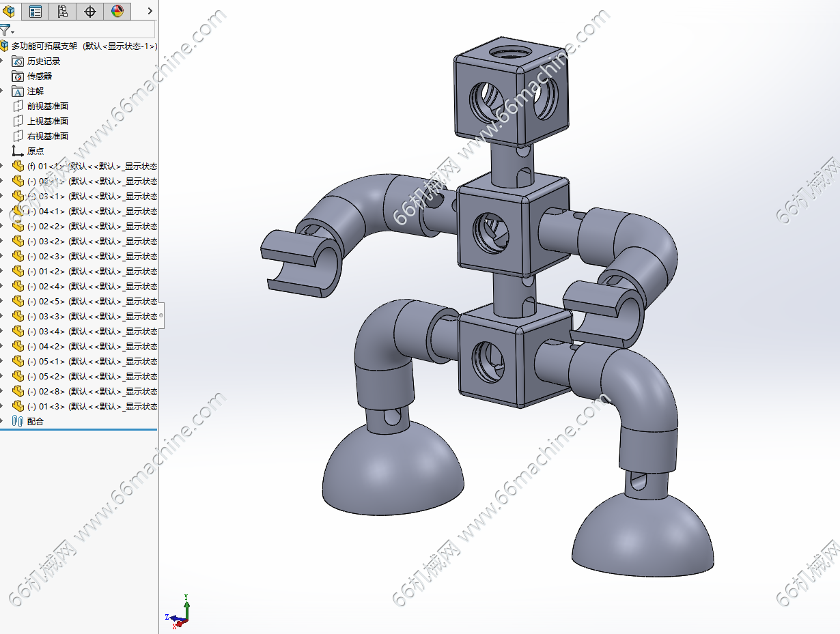Open the DimXpertManager crosshair tab
The width and height of the screenshot is (840, 634).
pyautogui.click(x=90, y=11)
